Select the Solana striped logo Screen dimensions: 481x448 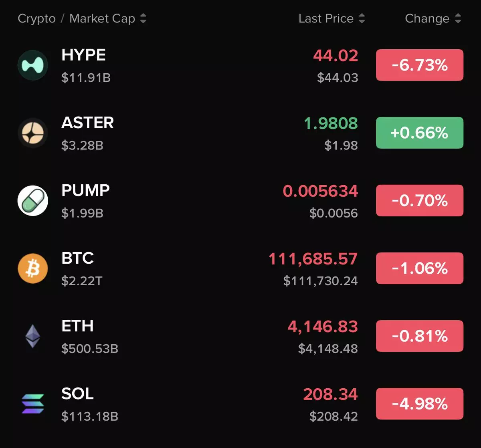pos(33,404)
